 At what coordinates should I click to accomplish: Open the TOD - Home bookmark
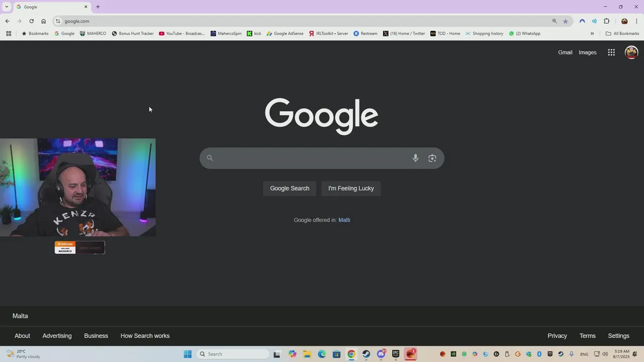[445, 34]
